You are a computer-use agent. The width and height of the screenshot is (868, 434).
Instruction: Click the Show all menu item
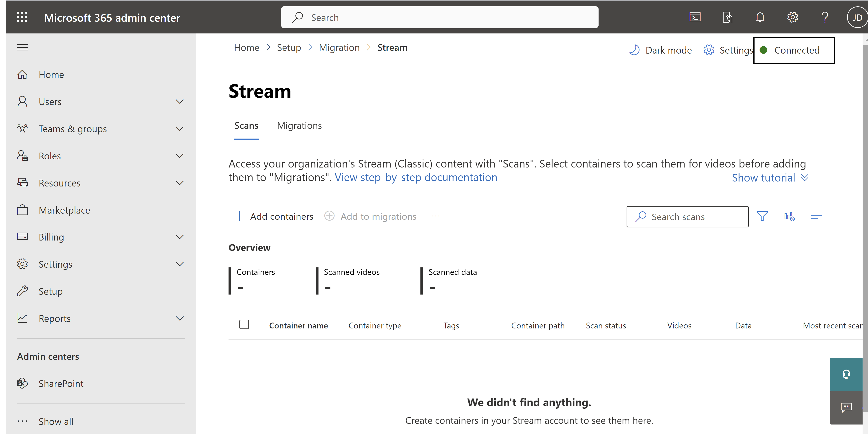pos(55,421)
